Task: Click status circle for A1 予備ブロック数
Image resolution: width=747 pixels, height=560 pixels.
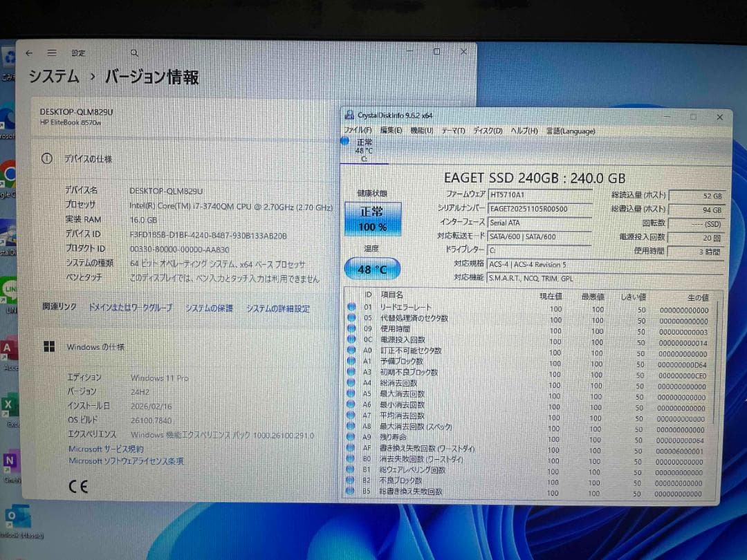Action: [351, 361]
